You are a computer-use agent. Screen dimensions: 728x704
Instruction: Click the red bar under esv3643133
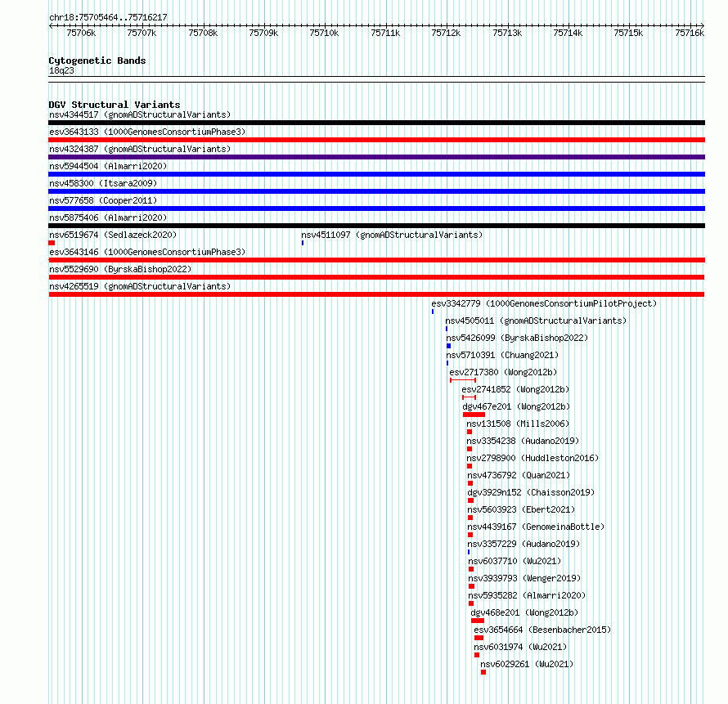376,140
